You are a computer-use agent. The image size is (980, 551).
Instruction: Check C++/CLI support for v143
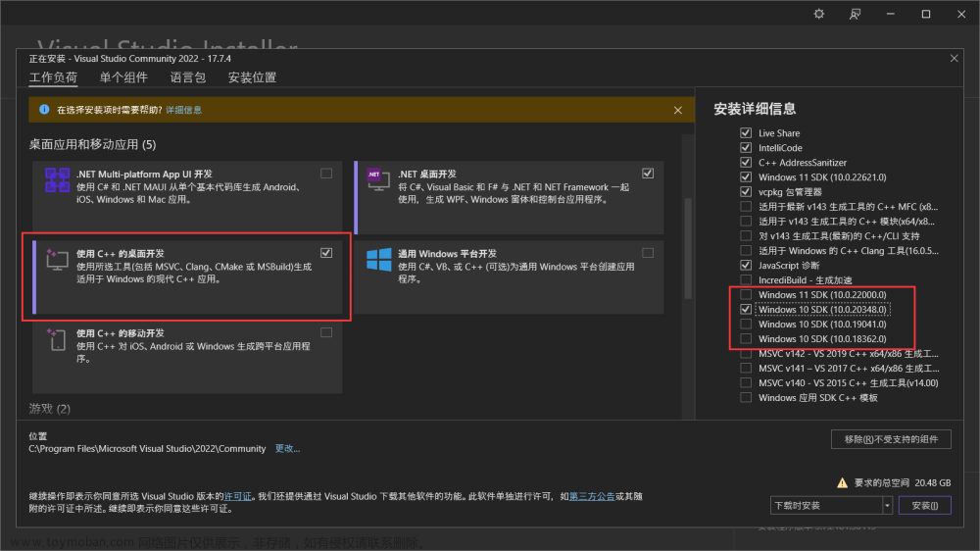point(746,235)
